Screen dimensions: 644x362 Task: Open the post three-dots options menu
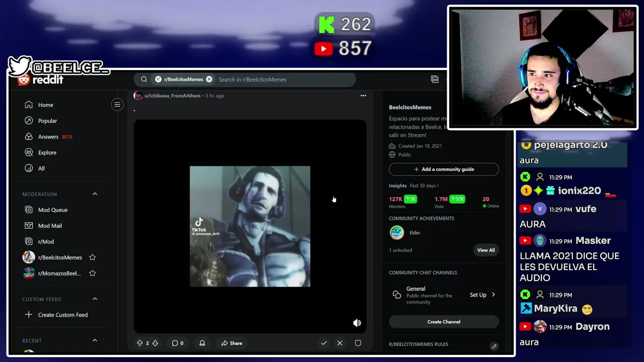tap(363, 96)
